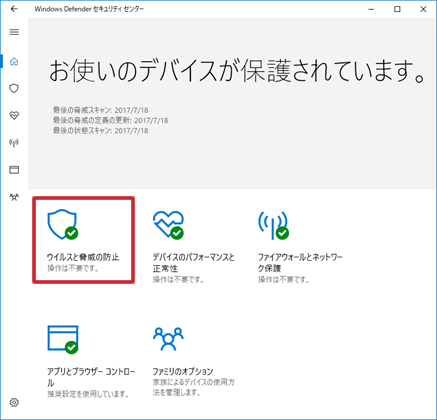Click 最後の脅威スキャン: 2017/7/18 text
Viewport: 437px width, 420px height.
tap(100, 110)
